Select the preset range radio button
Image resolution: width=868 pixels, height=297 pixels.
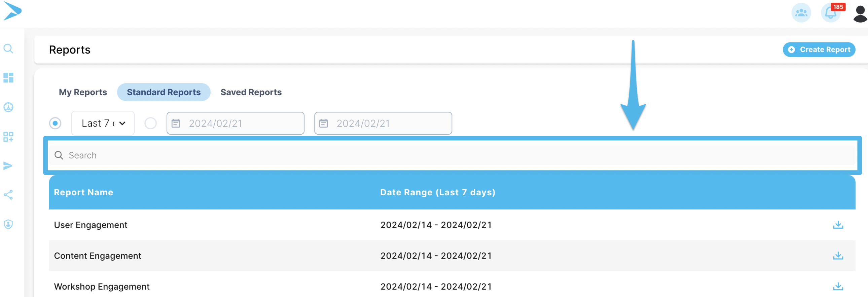pyautogui.click(x=55, y=123)
